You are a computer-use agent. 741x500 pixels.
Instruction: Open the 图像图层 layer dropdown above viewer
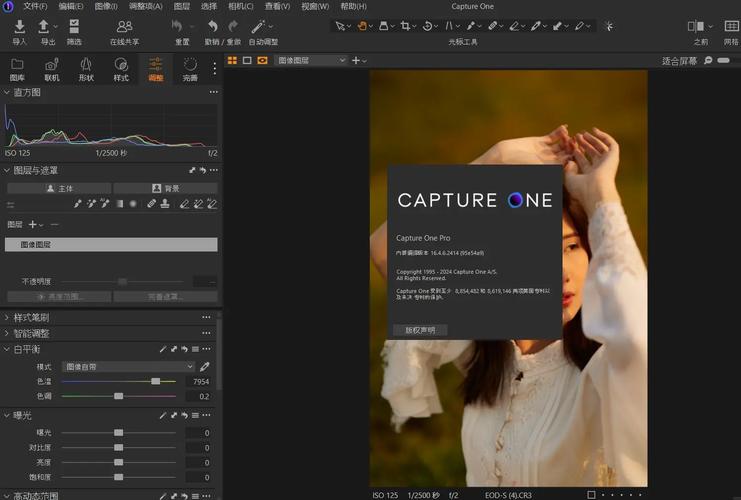[311, 60]
